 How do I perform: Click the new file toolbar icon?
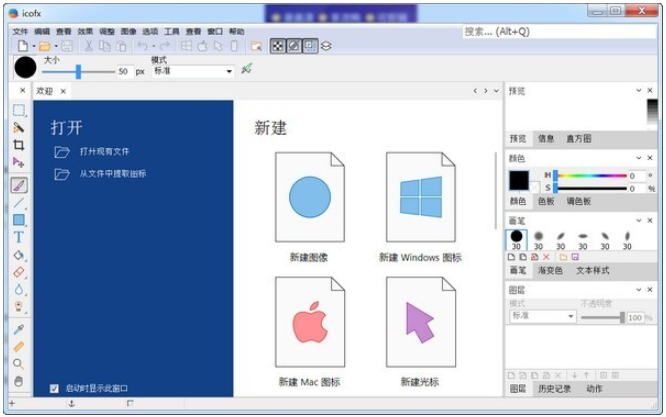(x=23, y=46)
